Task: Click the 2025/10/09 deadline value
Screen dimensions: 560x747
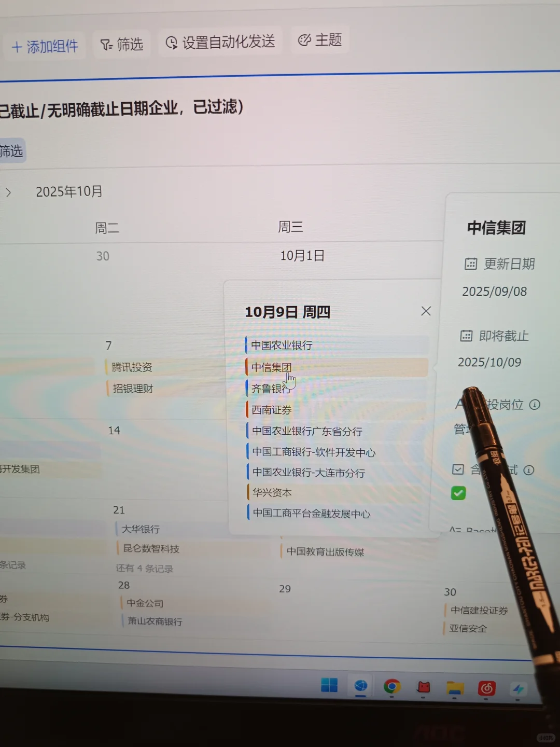Action: click(x=489, y=362)
